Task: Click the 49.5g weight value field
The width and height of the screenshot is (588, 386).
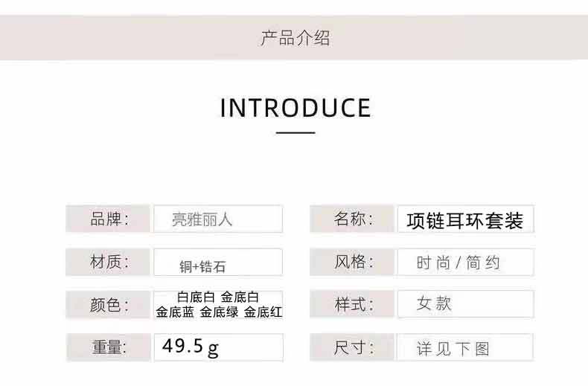Action: 217,347
